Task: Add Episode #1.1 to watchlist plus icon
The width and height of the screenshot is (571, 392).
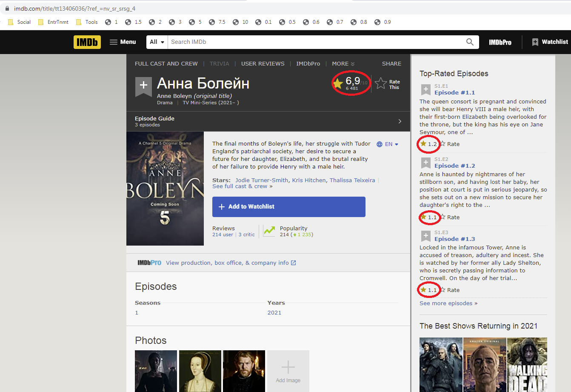Action: point(425,89)
